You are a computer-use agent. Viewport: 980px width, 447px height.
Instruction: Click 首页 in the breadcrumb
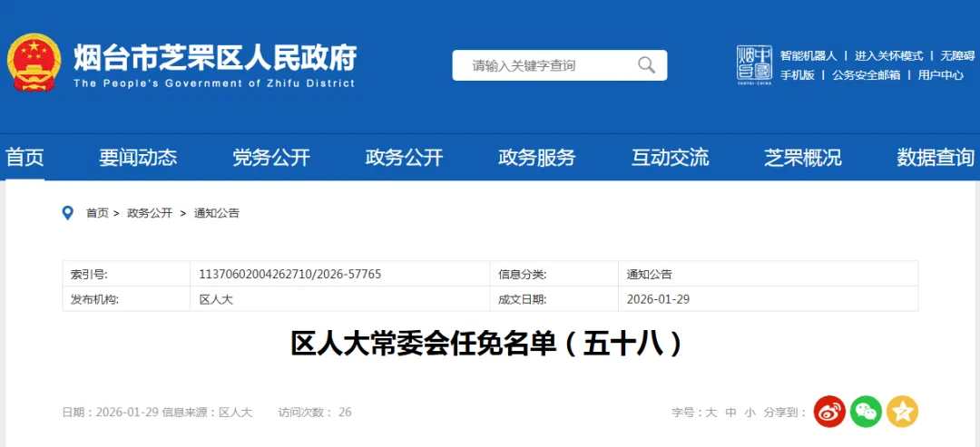[97, 213]
